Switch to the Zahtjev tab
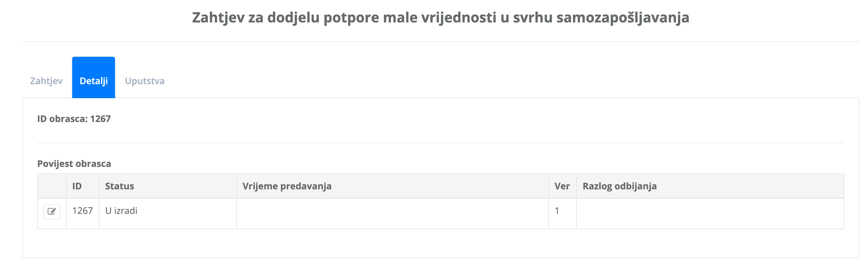The image size is (868, 263). tap(46, 81)
